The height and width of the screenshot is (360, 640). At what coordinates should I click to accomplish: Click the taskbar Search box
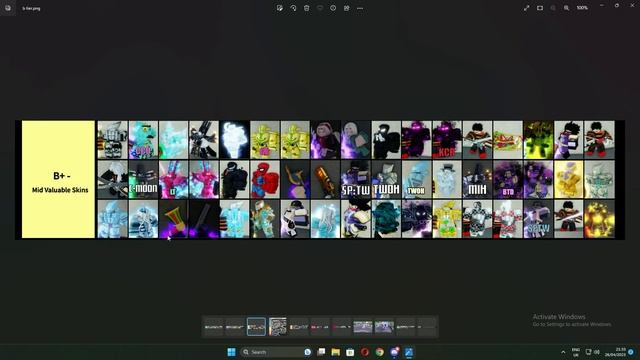tap(276, 352)
